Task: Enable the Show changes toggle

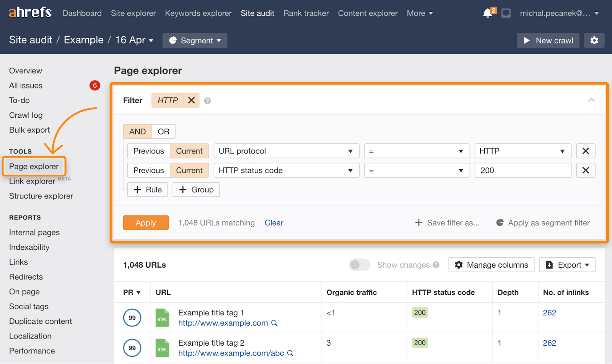Action: (359, 265)
